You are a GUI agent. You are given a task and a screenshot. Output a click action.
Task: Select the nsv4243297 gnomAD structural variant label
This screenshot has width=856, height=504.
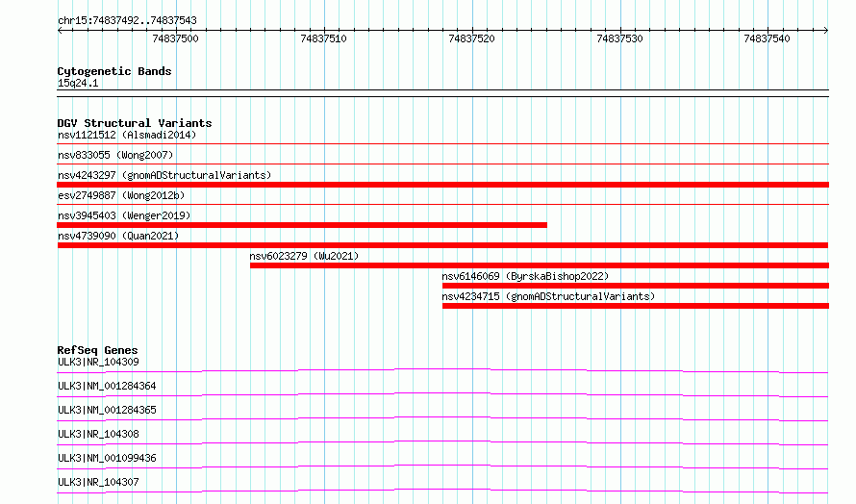(164, 175)
